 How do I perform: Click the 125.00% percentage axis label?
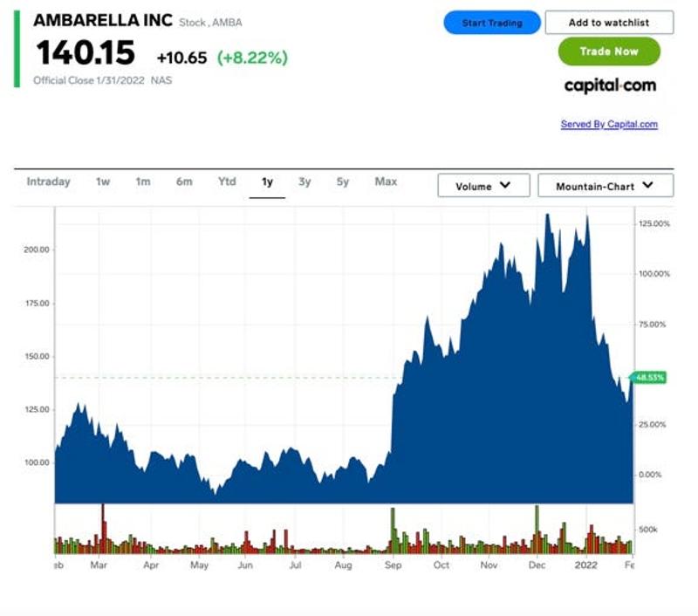tap(654, 223)
